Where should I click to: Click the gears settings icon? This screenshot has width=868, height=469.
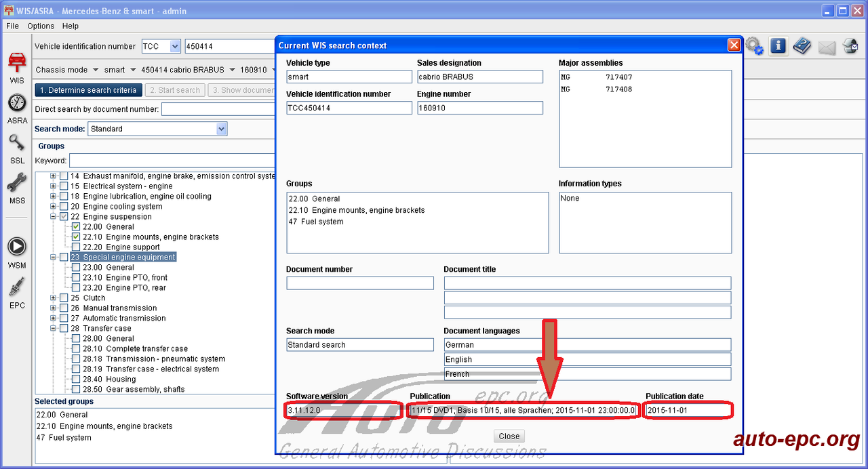[754, 46]
